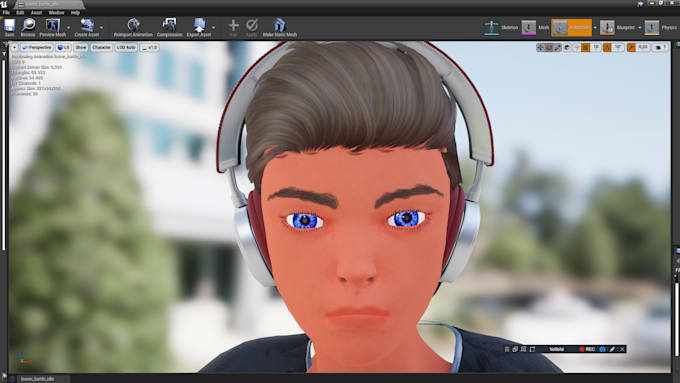Click the list icon in recorder overlay
This screenshot has height=383, width=680.
tap(507, 349)
